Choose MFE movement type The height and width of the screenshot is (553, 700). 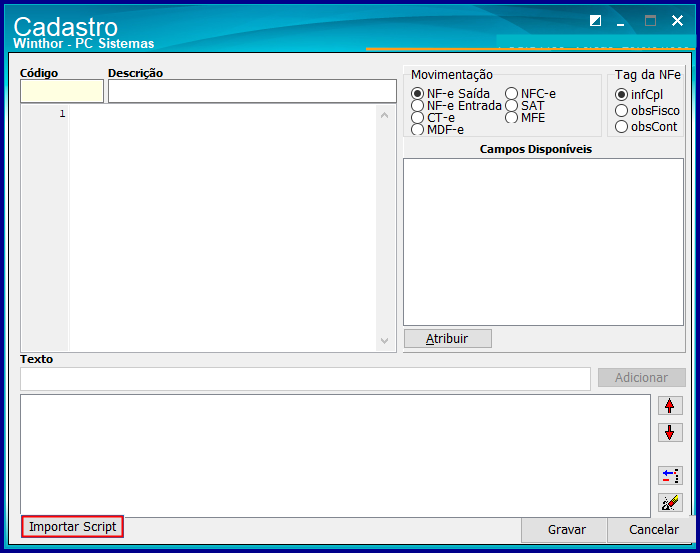[x=525, y=118]
